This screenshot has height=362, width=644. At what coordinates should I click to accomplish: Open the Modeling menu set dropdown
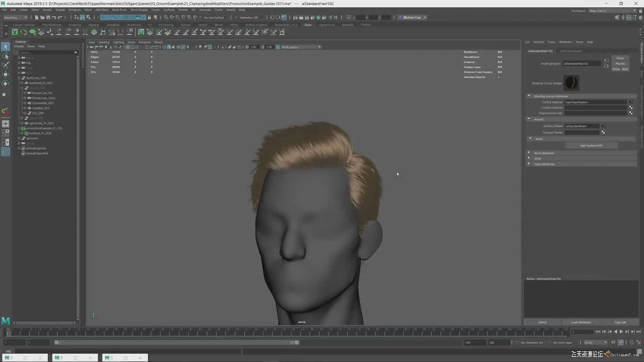(15, 17)
